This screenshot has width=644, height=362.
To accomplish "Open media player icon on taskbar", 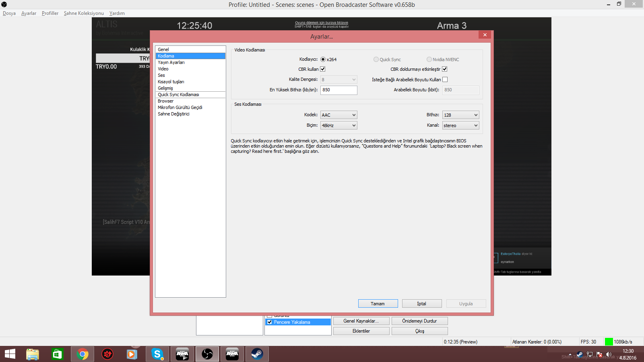I will 132,354.
